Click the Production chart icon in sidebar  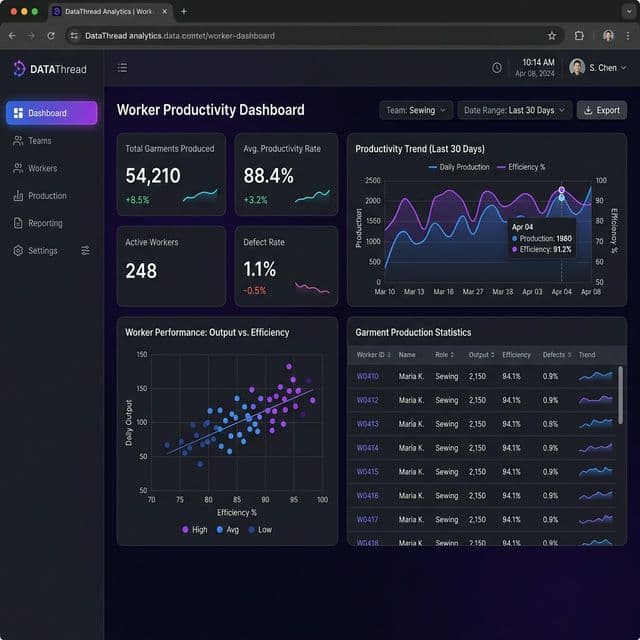[x=18, y=196]
